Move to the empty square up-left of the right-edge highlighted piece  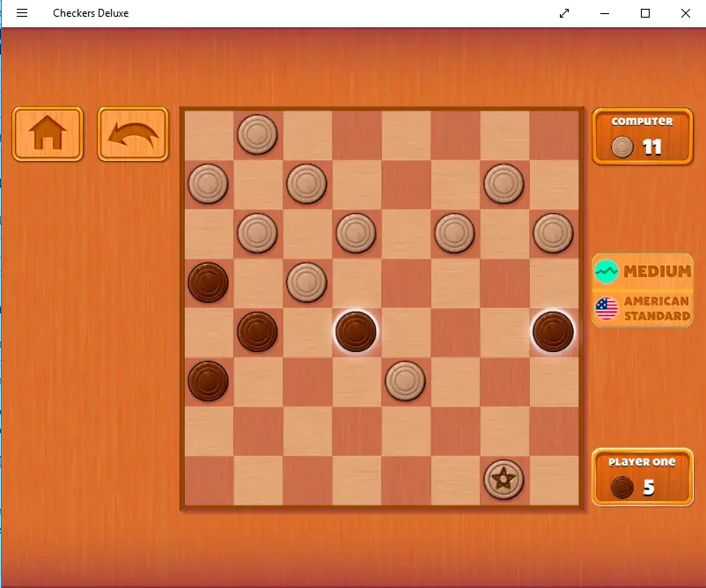[x=504, y=283]
